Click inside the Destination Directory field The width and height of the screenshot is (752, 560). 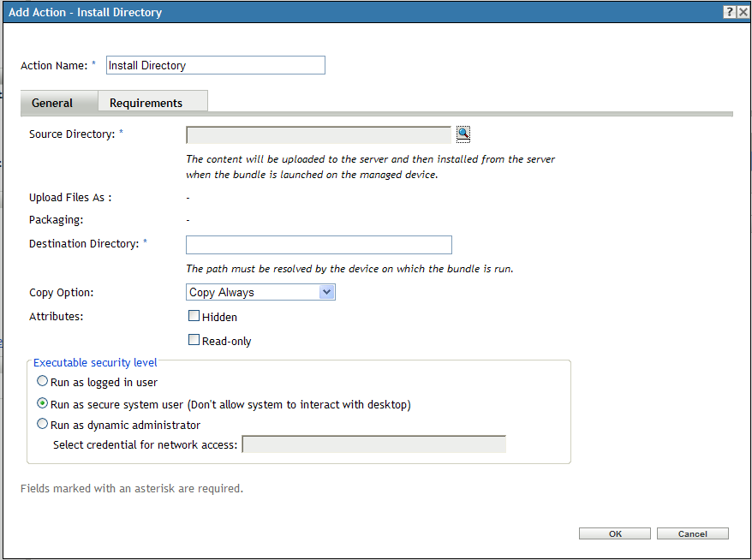pyautogui.click(x=319, y=244)
